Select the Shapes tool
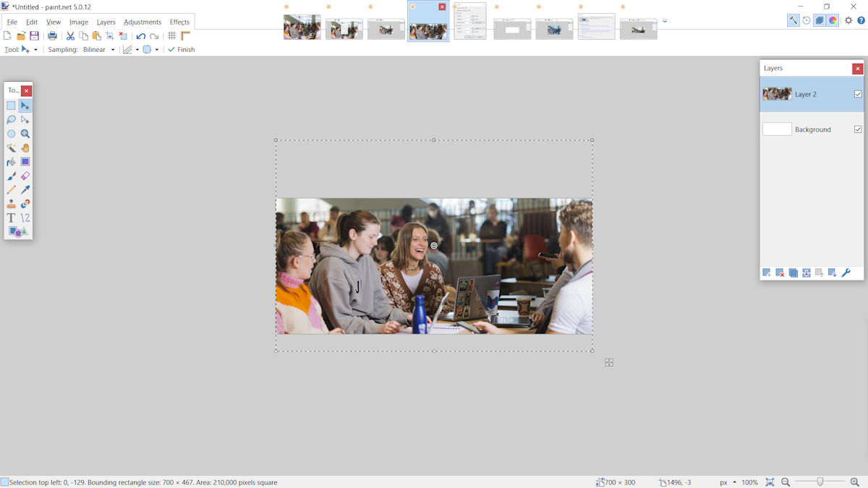Screen dimensions: 868x488 18,231
